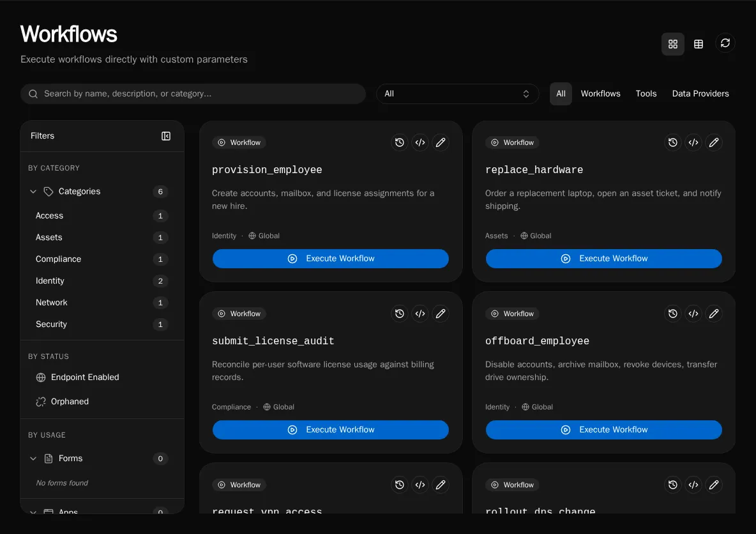Edit the submit_license_audit workflow
This screenshot has width=756, height=534.
pos(441,314)
